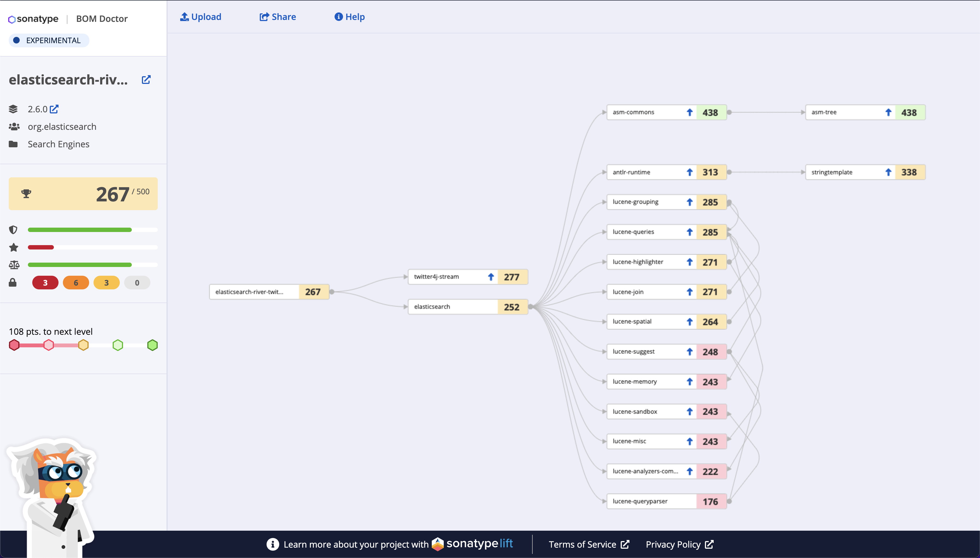The width and height of the screenshot is (980, 558).
Task: Click the star popularity icon
Action: (x=13, y=247)
